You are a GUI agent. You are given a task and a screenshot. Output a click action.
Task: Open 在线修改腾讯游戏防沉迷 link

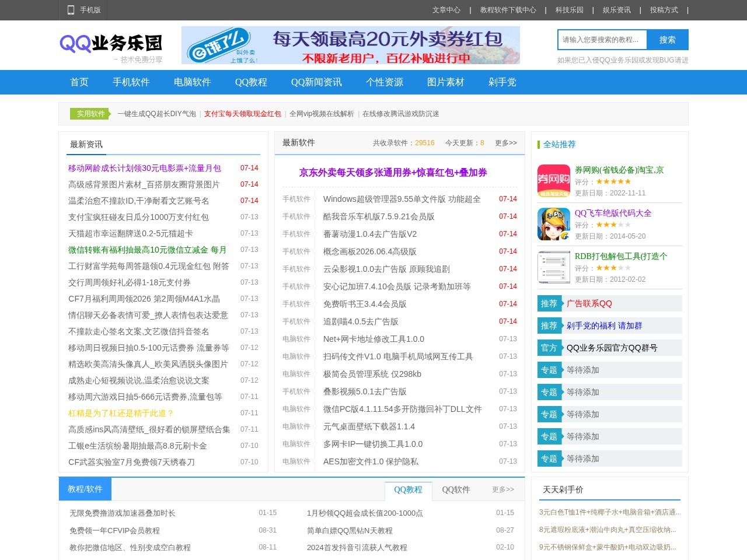tap(401, 114)
